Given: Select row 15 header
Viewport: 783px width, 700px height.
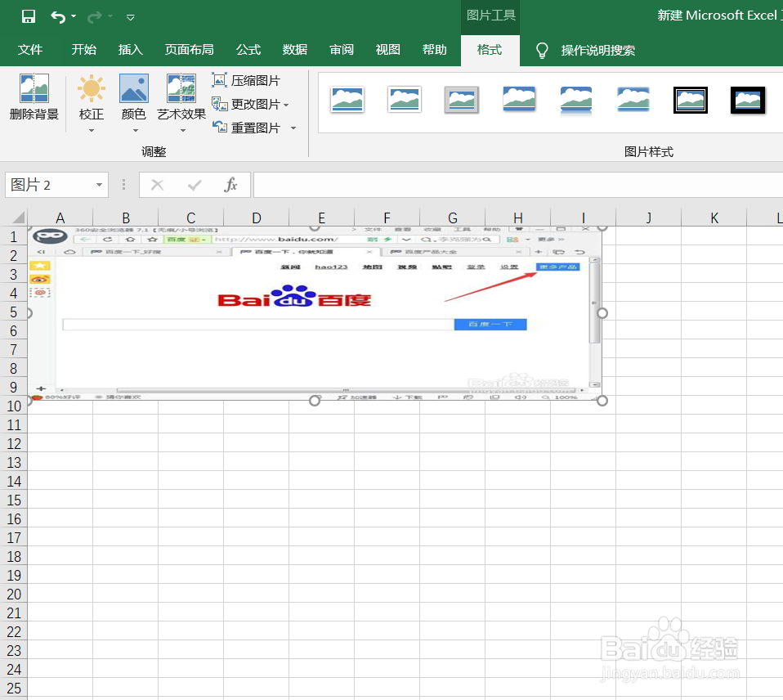Looking at the screenshot, I should [x=14, y=500].
